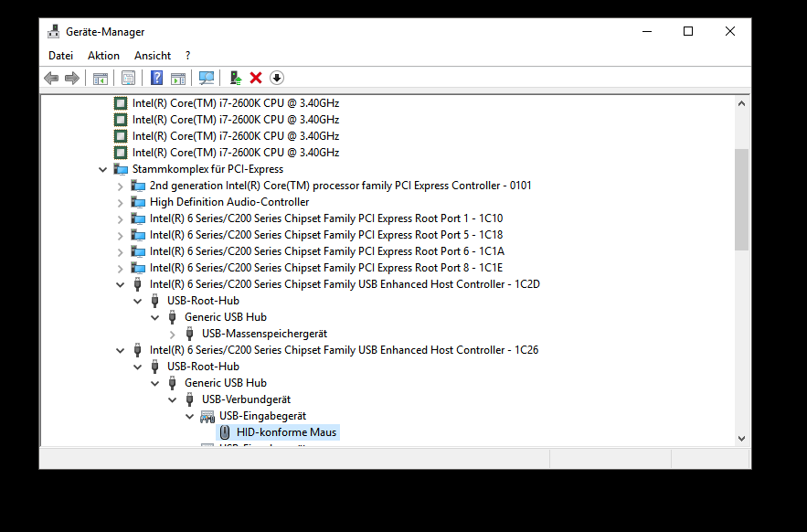The width and height of the screenshot is (807, 532).
Task: Close the Geräte-Manager window
Action: [730, 31]
